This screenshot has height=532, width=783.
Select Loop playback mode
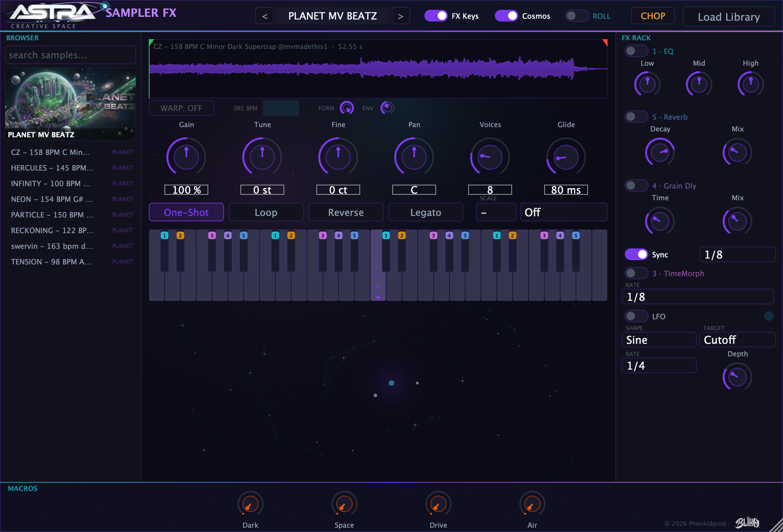[266, 212]
